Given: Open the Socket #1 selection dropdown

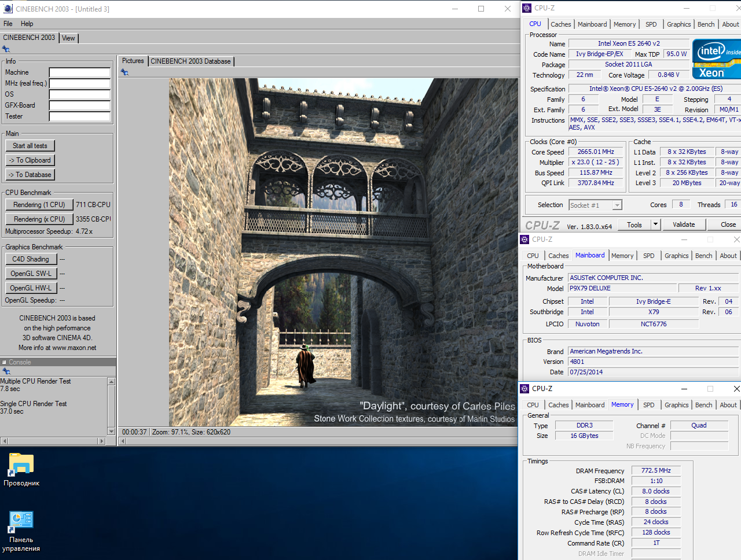Looking at the screenshot, I should click(x=595, y=205).
